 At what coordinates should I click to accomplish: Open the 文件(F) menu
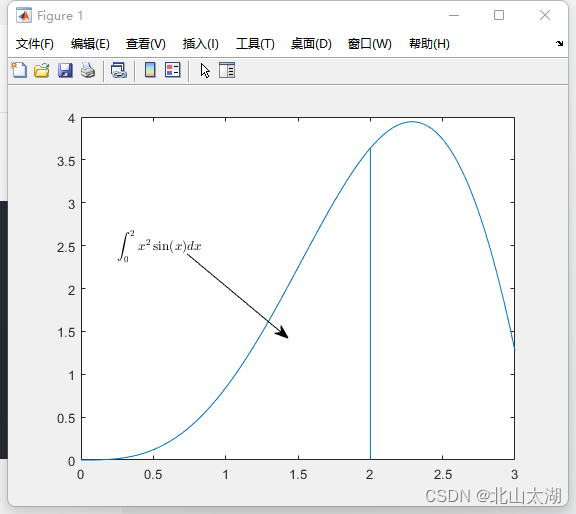point(35,44)
